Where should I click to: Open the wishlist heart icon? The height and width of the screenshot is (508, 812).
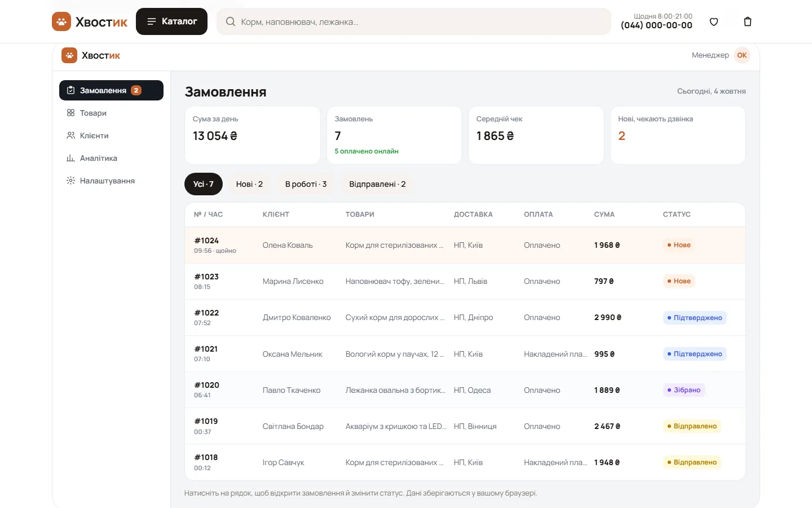tap(714, 21)
